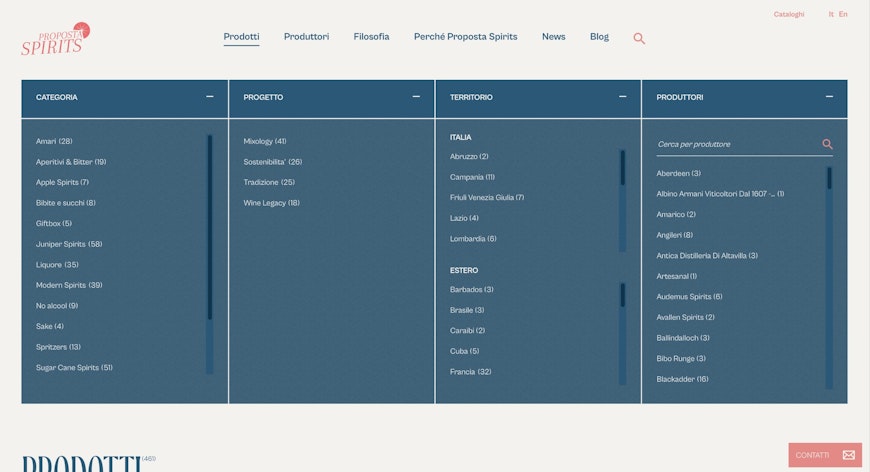Select producer Amarico (2)
Screen dimensions: 870x472
[x=676, y=215]
